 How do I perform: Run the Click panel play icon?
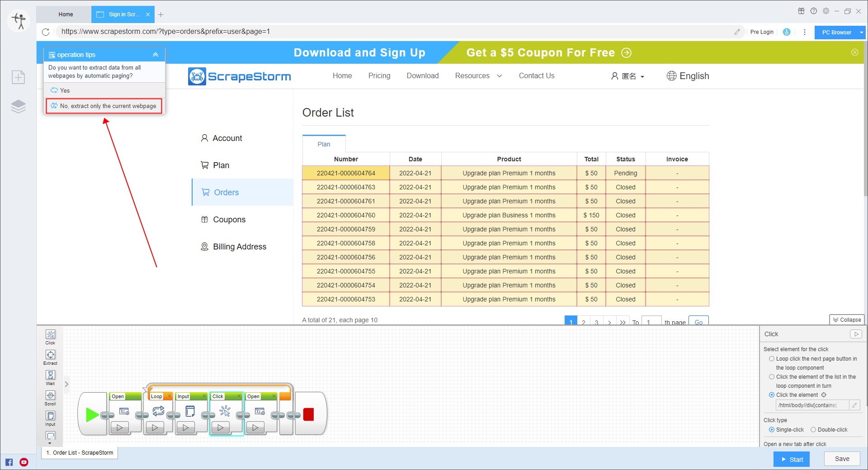856,334
